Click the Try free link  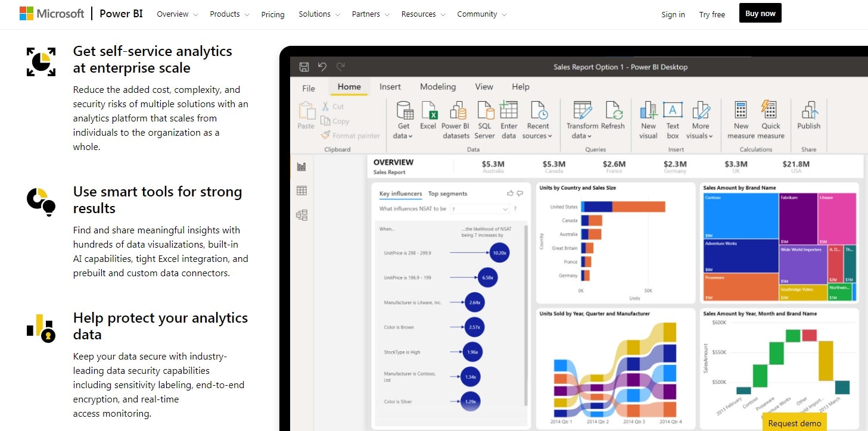coord(712,14)
